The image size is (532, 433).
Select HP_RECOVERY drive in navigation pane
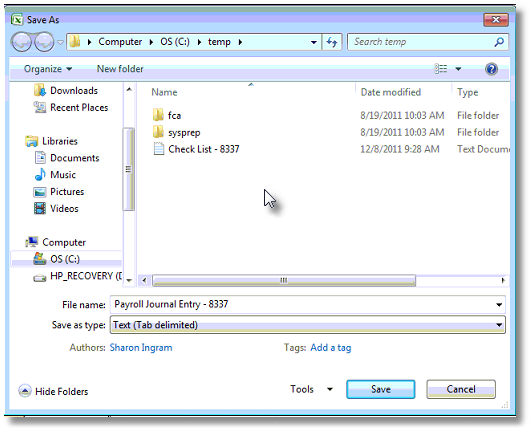click(86, 276)
